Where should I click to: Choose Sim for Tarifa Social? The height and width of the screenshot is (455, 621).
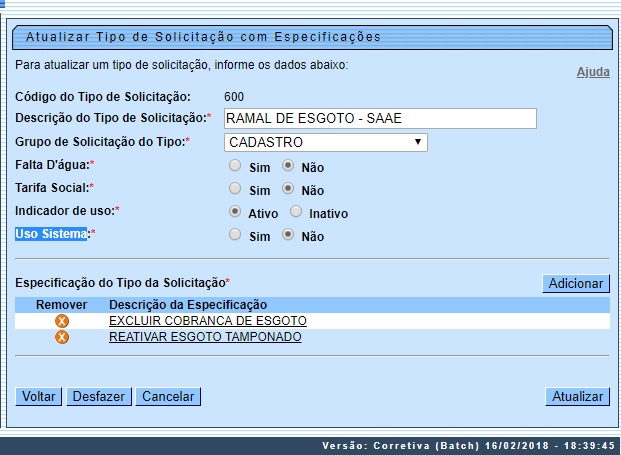pyautogui.click(x=235, y=188)
